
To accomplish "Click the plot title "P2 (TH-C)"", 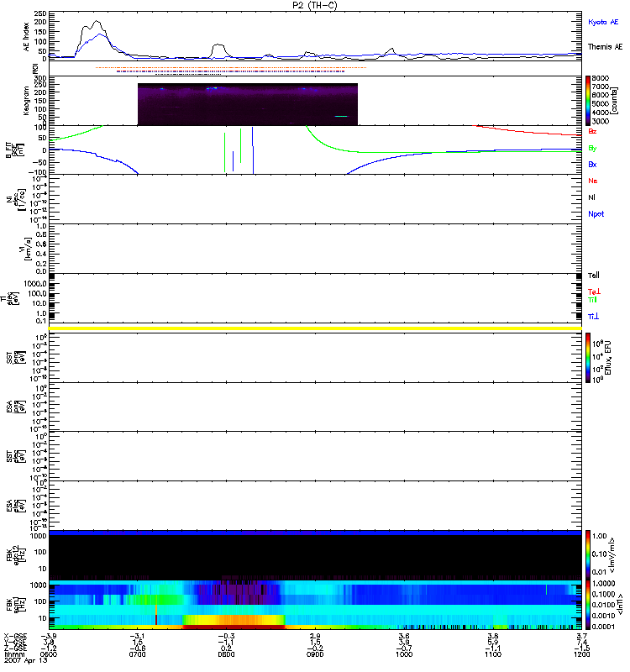I will point(315,5).
